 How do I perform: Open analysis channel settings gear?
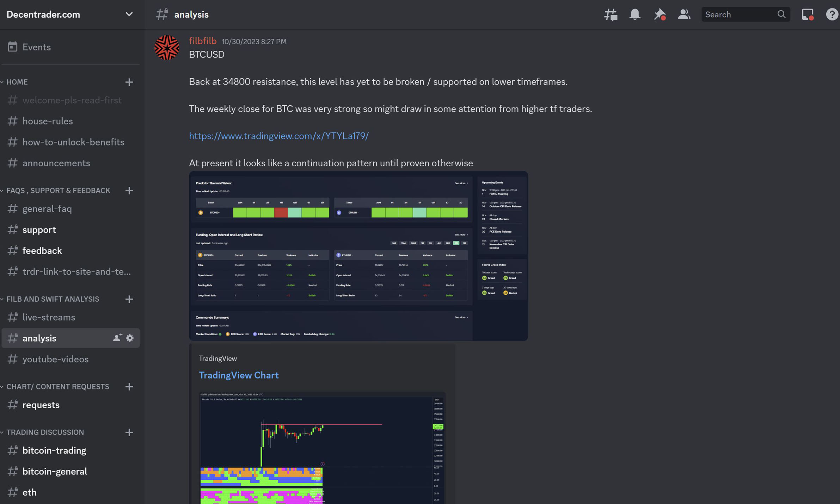(x=130, y=338)
